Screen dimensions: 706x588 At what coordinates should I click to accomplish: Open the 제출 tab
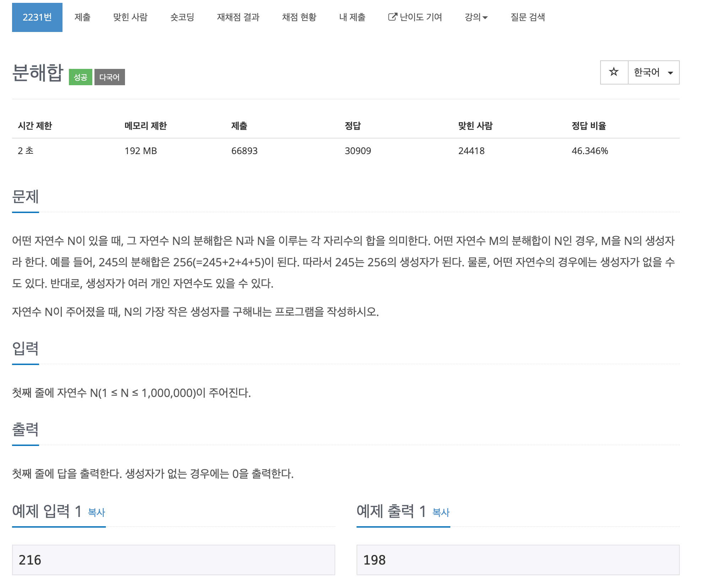pyautogui.click(x=82, y=17)
